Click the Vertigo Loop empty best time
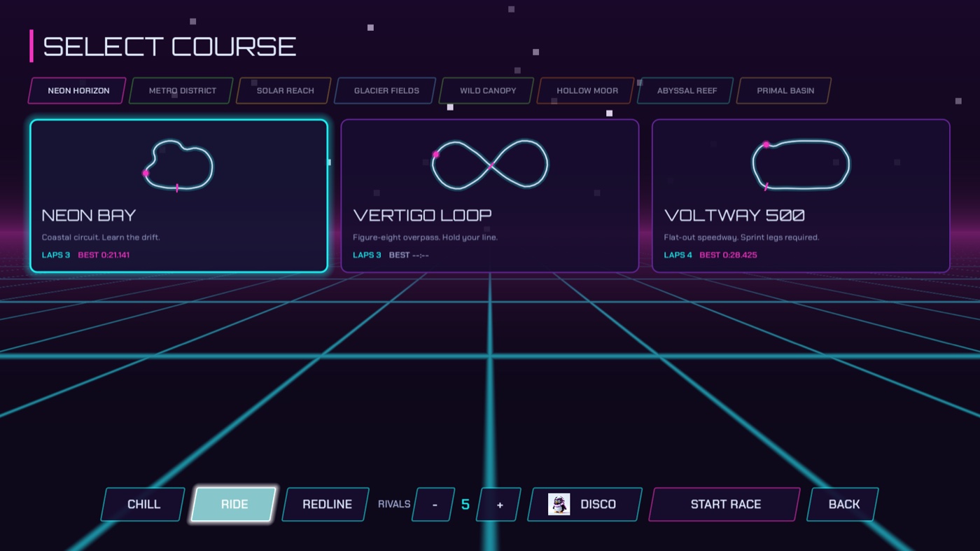 point(409,255)
